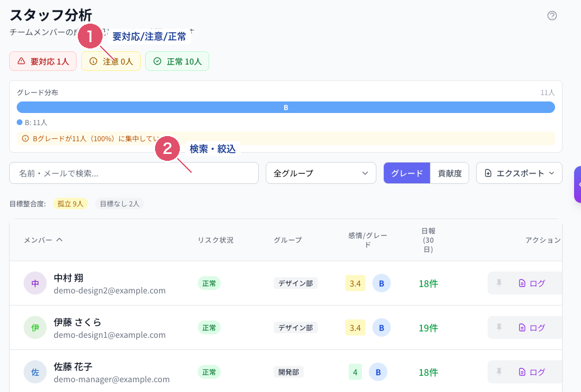This screenshot has width=581, height=392.
Task: Click demo-manager@example.com email
Action: point(112,379)
